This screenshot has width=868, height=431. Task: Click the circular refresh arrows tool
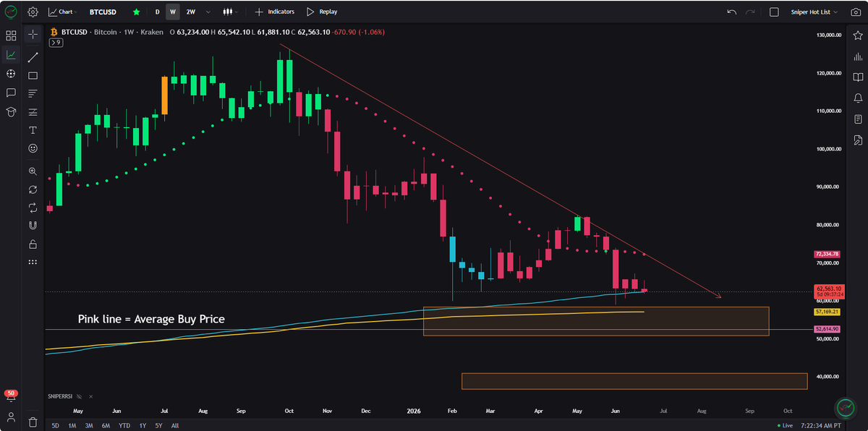pos(33,189)
